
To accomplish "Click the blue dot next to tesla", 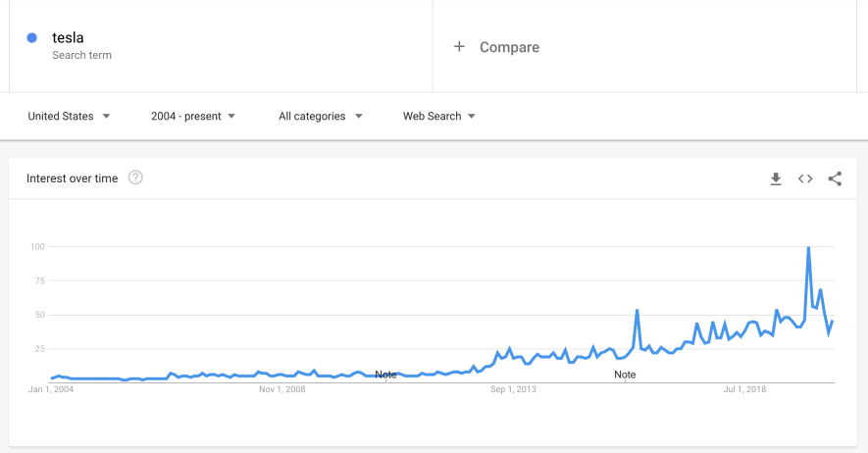I will (x=32, y=37).
